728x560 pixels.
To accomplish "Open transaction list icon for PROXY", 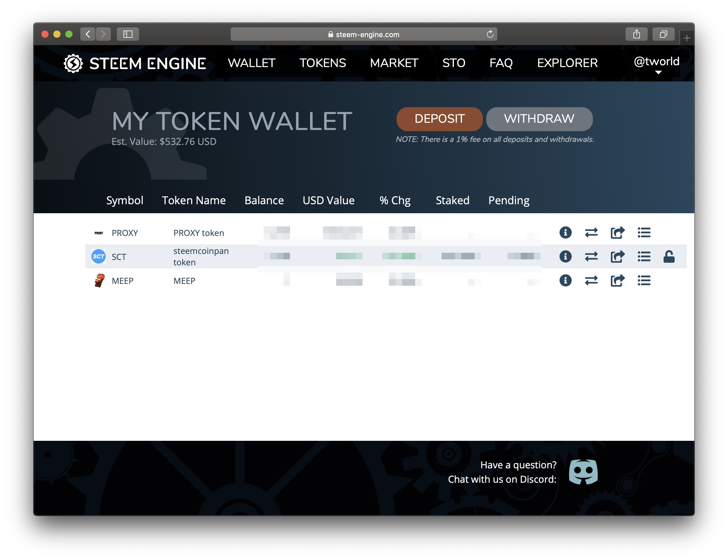I will coord(644,232).
